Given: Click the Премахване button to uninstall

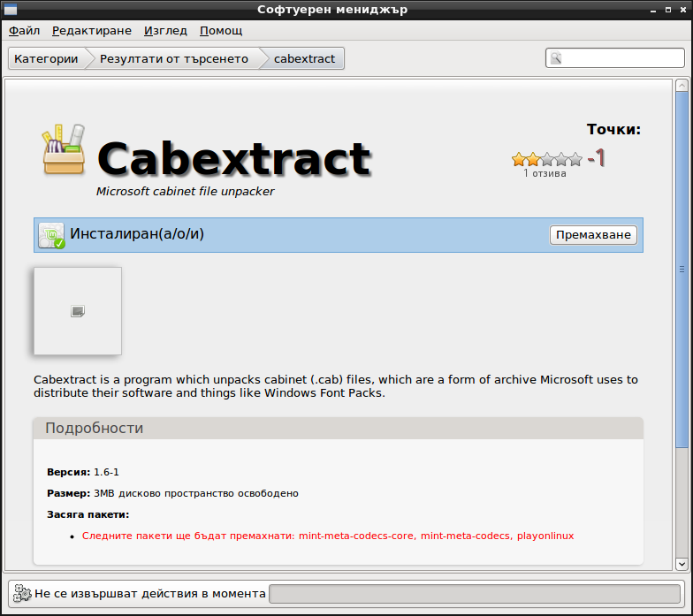Looking at the screenshot, I should point(593,235).
